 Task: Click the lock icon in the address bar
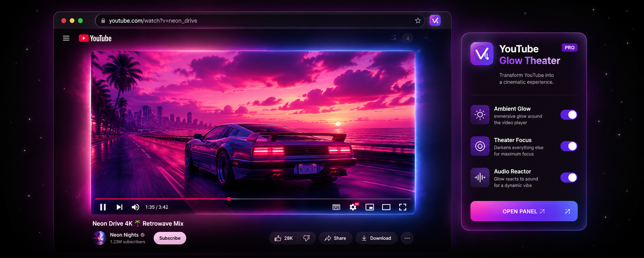pos(103,21)
